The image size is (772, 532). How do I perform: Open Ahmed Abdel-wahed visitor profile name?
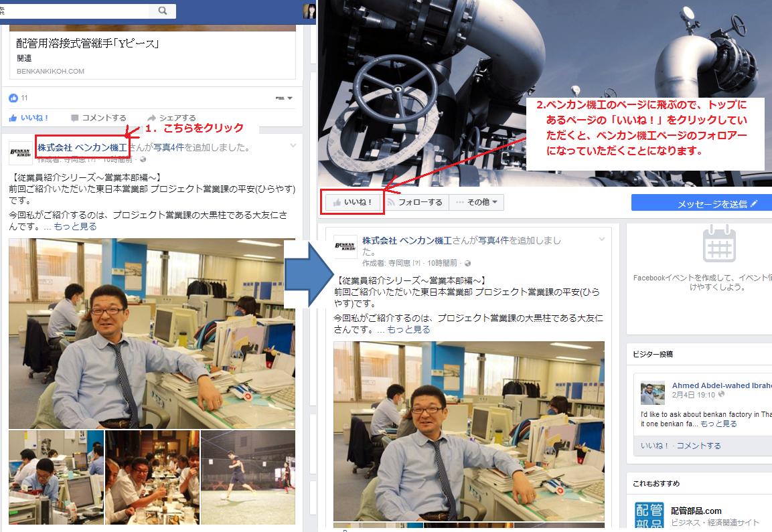(722, 385)
